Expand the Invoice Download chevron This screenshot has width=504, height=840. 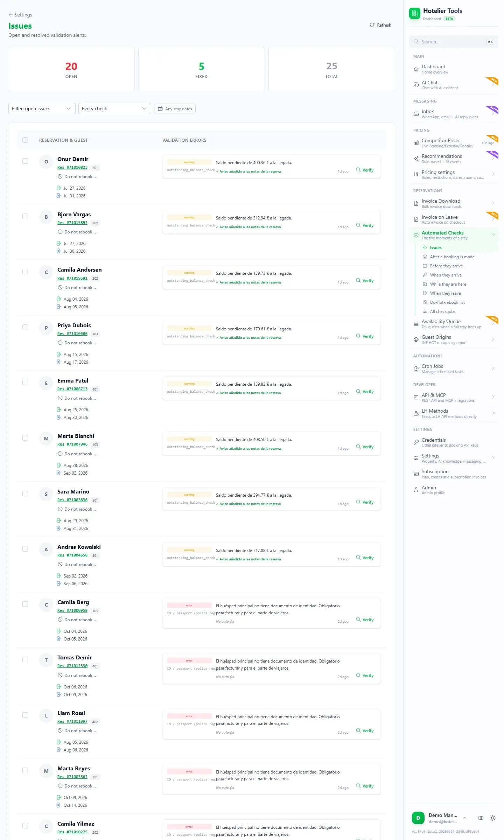point(493,203)
